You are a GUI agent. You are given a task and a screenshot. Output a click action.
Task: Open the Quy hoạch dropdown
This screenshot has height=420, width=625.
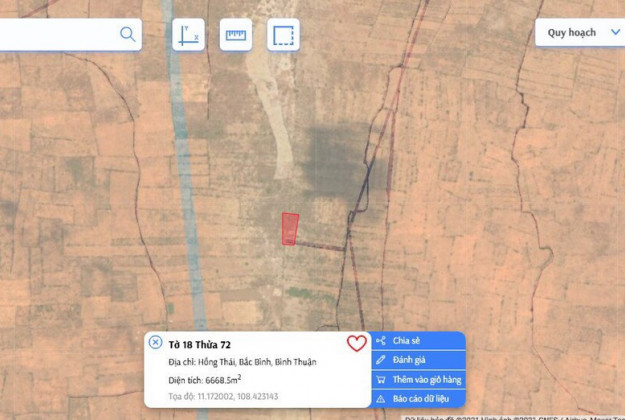[x=580, y=32]
